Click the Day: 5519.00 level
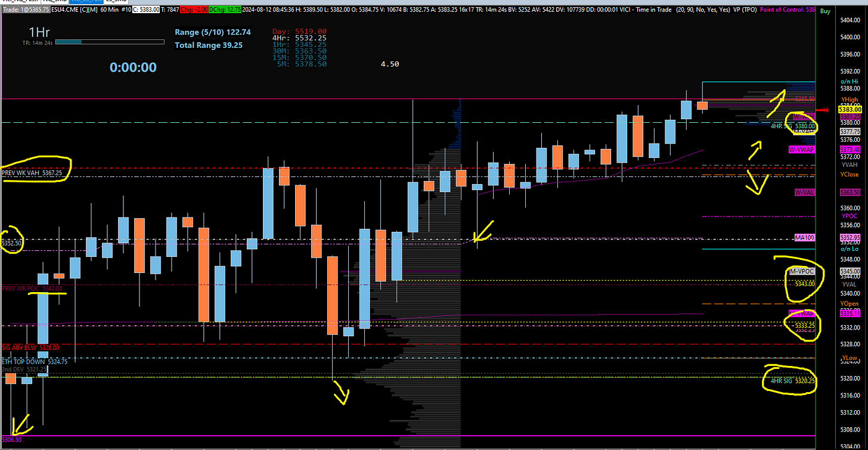Viewport: 868px width, 450px height. tap(299, 31)
